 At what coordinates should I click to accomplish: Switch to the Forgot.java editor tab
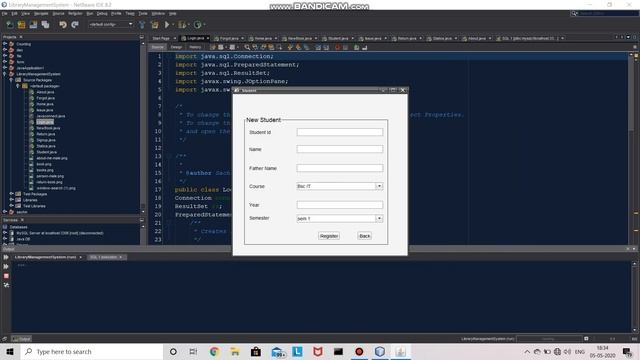(229, 38)
